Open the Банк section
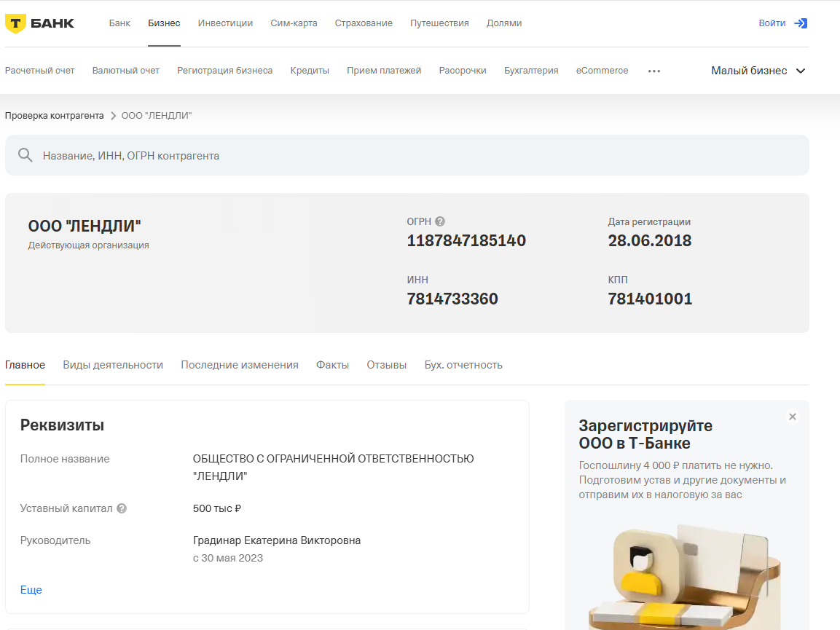The height and width of the screenshot is (630, 840). [119, 23]
